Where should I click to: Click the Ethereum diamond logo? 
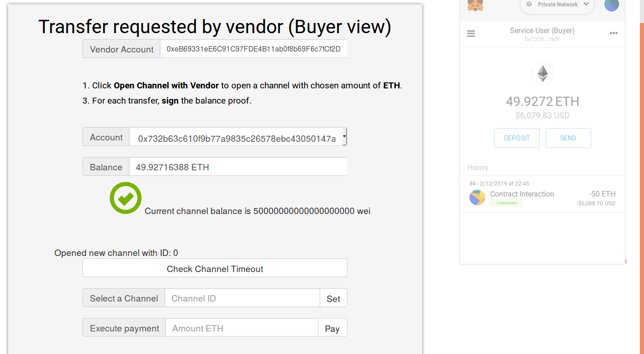tap(543, 74)
